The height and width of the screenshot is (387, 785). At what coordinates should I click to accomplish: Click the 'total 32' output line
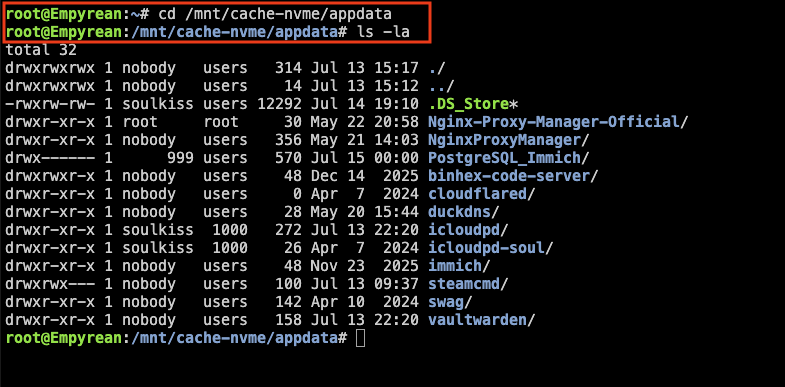point(41,50)
